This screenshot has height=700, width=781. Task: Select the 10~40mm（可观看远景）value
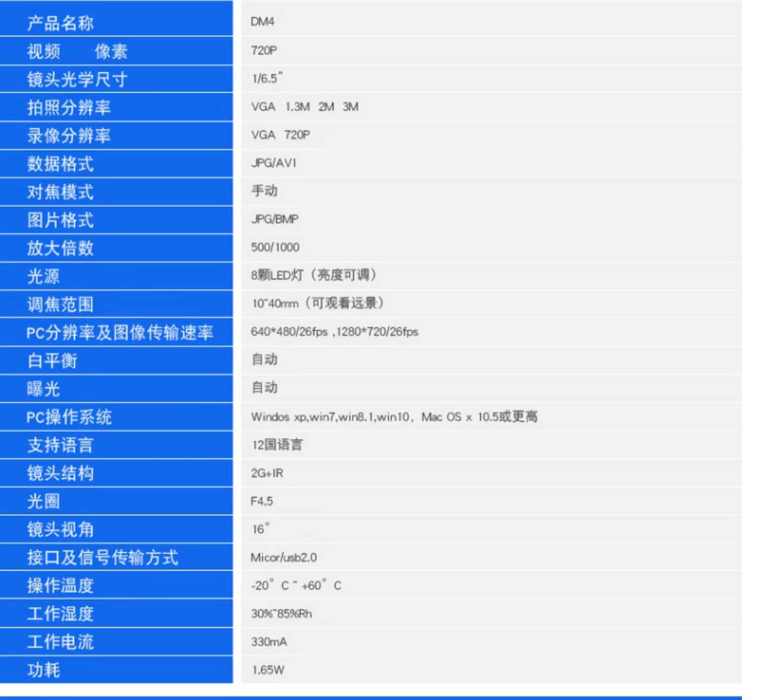click(318, 303)
